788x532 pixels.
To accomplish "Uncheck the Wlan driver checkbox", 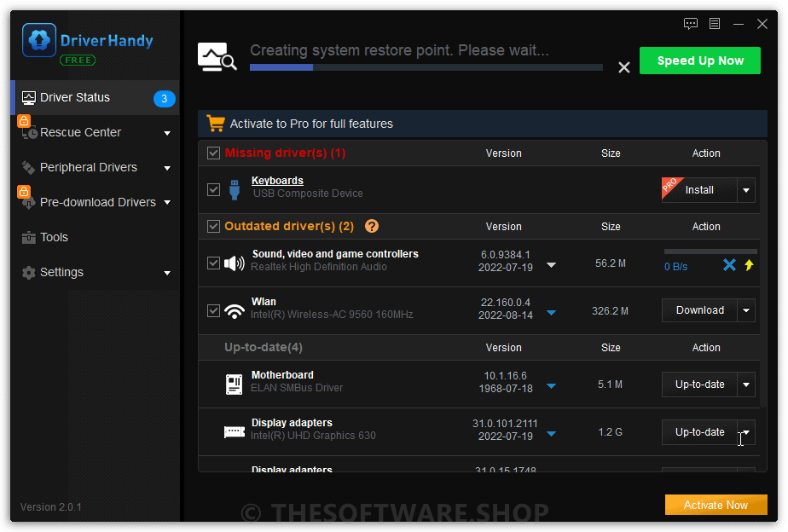I will (x=213, y=310).
